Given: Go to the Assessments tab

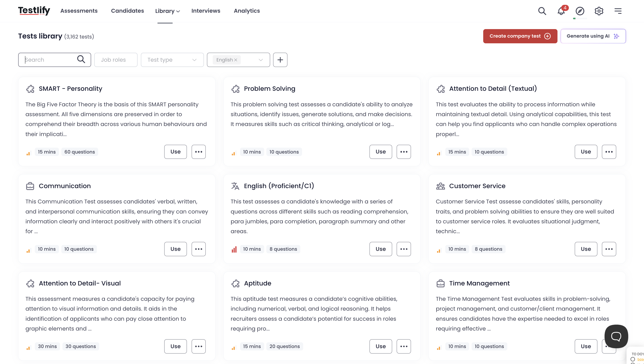Looking at the screenshot, I should coord(79,11).
